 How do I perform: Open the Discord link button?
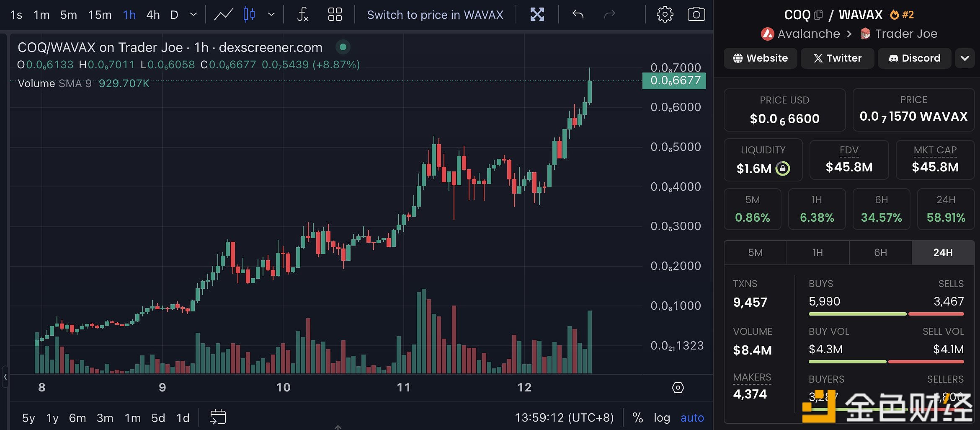point(915,58)
